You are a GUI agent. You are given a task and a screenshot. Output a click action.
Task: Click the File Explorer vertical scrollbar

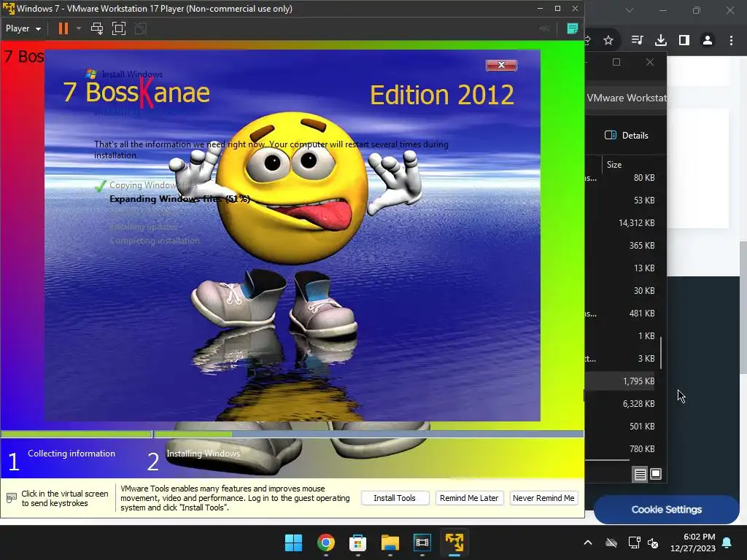661,353
